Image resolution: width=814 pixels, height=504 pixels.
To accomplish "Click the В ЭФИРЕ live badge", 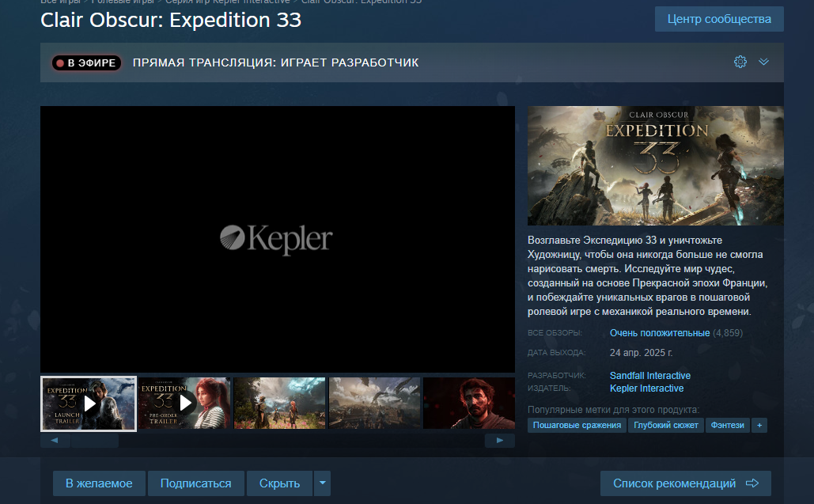I will pos(86,63).
